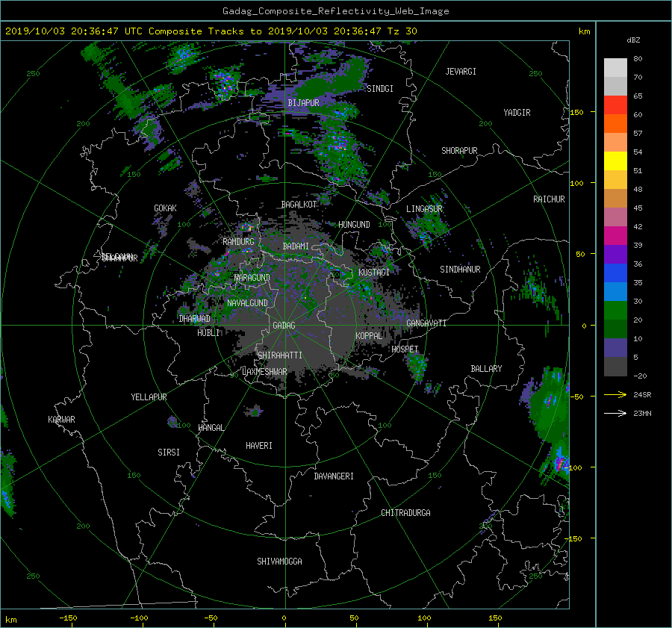This screenshot has width=672, height=628.
Task: Click the BADAMI city label
Action: 296,246
